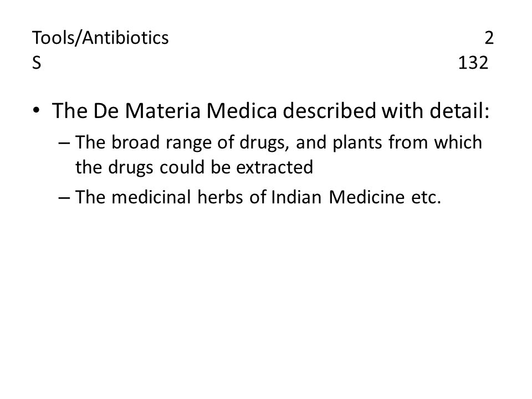Select the word medicinal
The width and height of the screenshot is (532, 399).
tap(151, 197)
